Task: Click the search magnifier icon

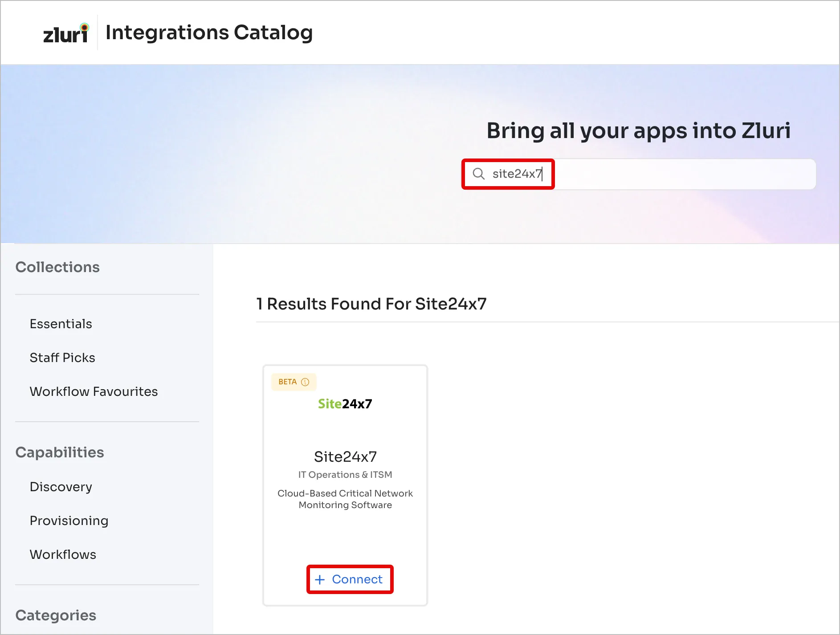Action: 478,174
